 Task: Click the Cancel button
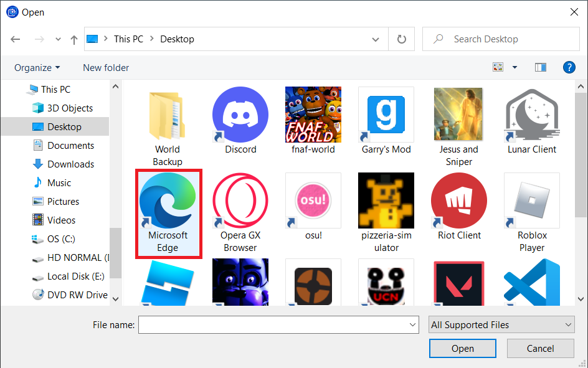click(540, 349)
